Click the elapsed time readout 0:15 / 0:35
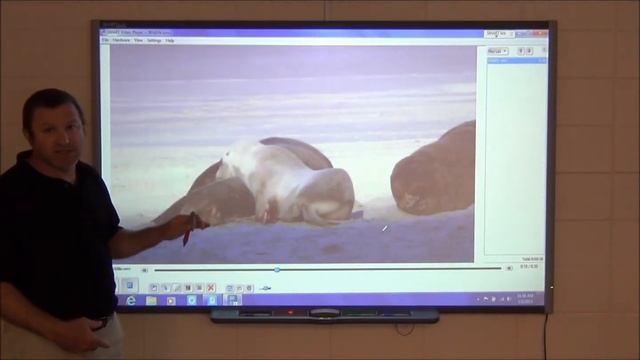This screenshot has height=360, width=640. (x=529, y=267)
